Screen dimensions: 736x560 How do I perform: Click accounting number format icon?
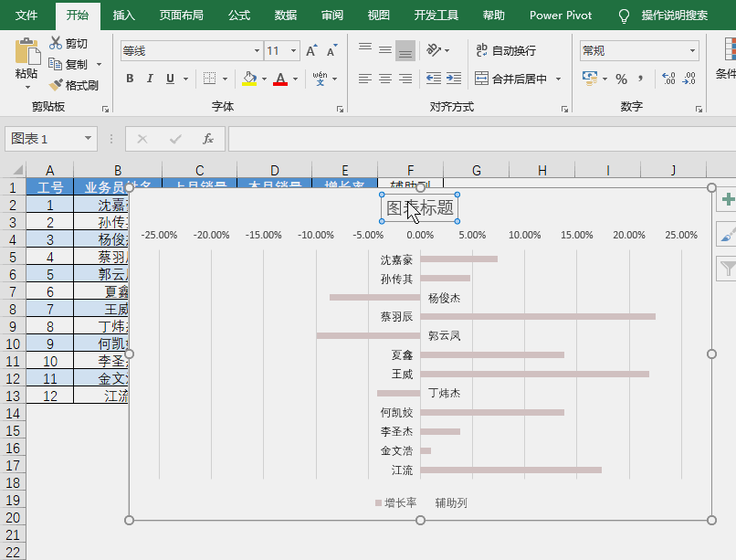pos(590,78)
